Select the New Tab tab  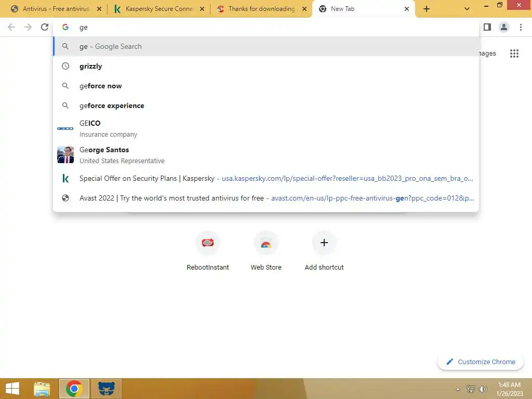[x=363, y=9]
